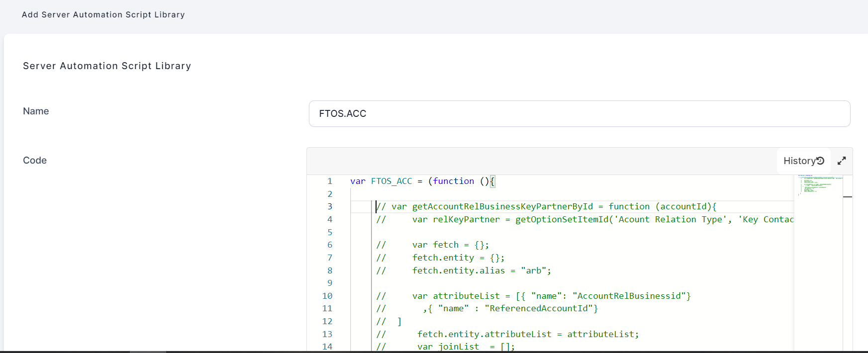Image resolution: width=868 pixels, height=353 pixels.
Task: Place cursor on 'fetch.entity.alias = "arb"' line
Action: [481, 270]
